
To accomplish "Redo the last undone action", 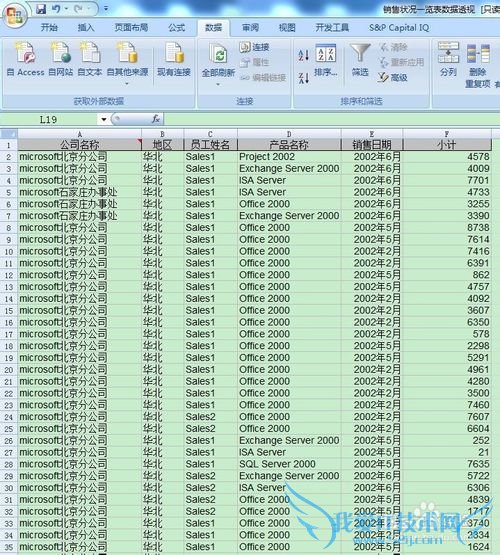I will [x=79, y=9].
